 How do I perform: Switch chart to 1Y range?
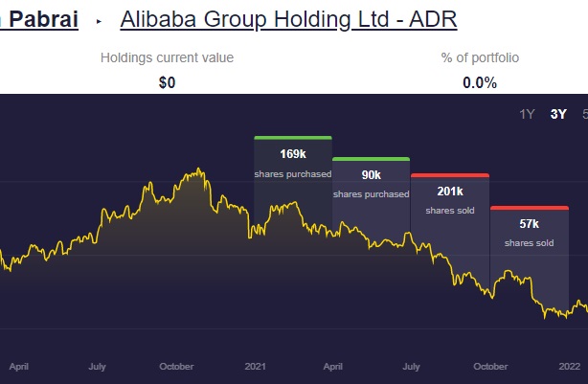[528, 115]
